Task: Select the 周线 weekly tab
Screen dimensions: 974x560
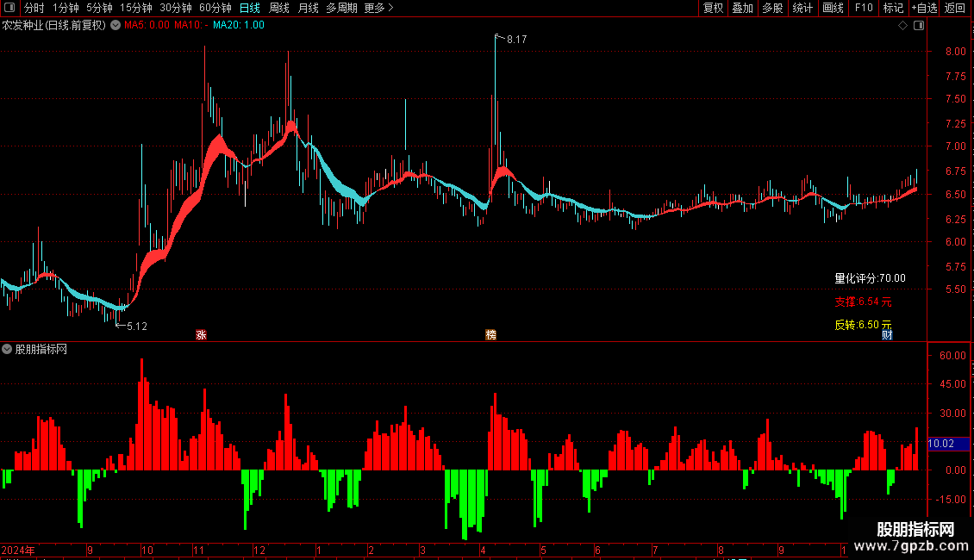Action: pyautogui.click(x=279, y=8)
